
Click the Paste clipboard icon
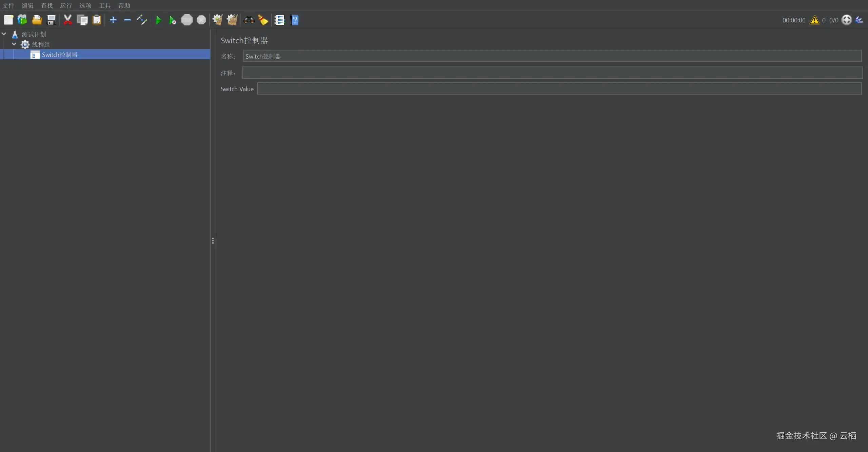(x=97, y=20)
